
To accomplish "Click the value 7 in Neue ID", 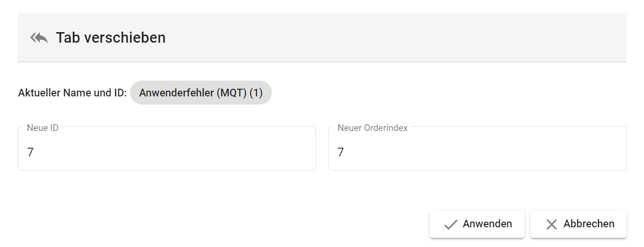I will coord(30,153).
